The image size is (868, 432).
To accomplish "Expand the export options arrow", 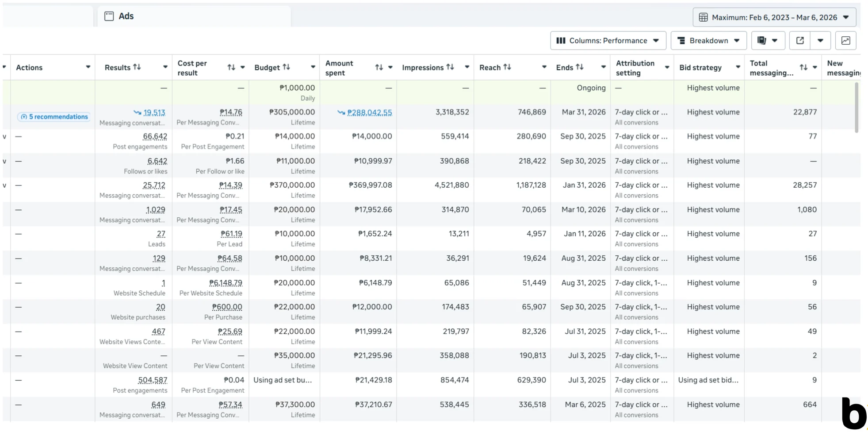I will point(820,41).
